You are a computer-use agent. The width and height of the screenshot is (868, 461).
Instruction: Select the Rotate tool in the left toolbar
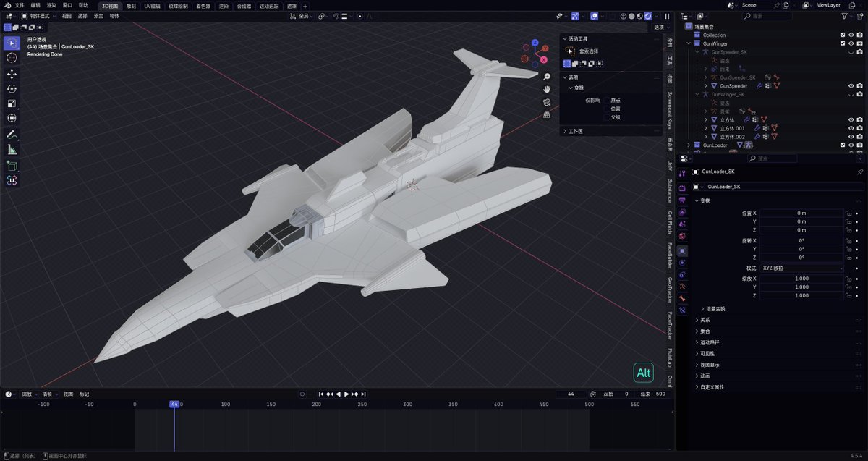click(11, 89)
